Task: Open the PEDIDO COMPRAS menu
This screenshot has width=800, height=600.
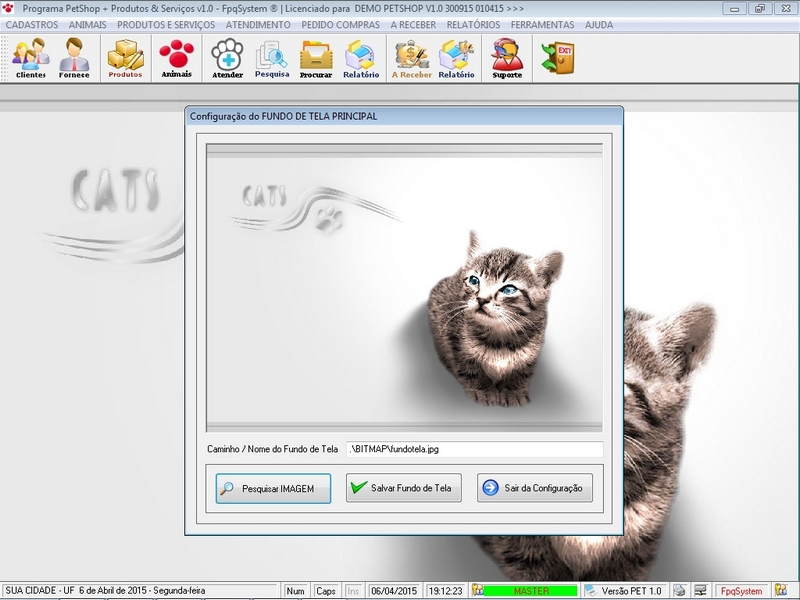Action: [x=340, y=24]
